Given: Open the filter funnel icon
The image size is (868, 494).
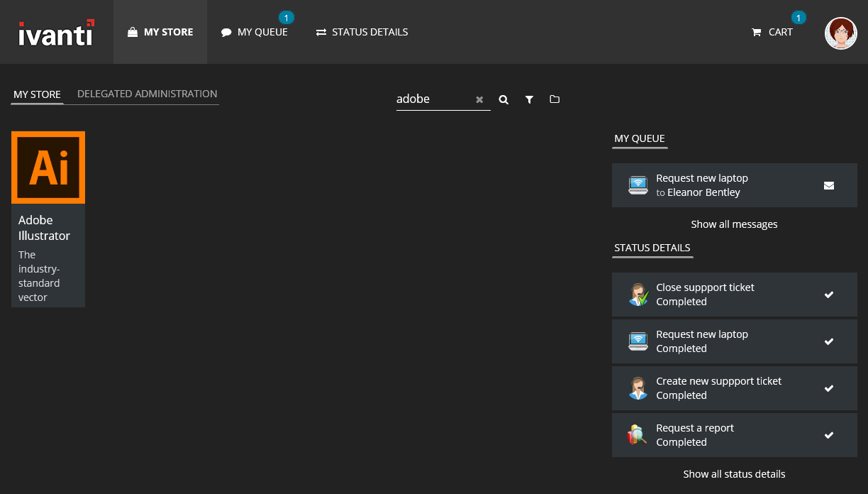Looking at the screenshot, I should (x=529, y=100).
